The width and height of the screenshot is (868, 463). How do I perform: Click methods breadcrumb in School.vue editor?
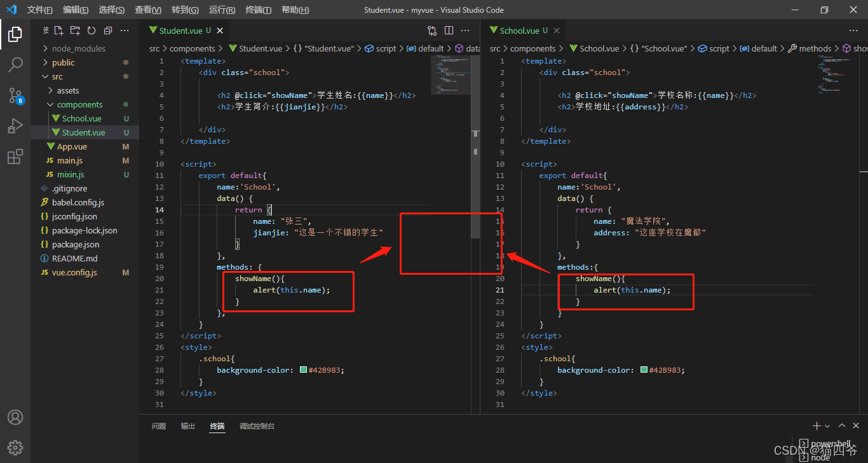(810, 48)
